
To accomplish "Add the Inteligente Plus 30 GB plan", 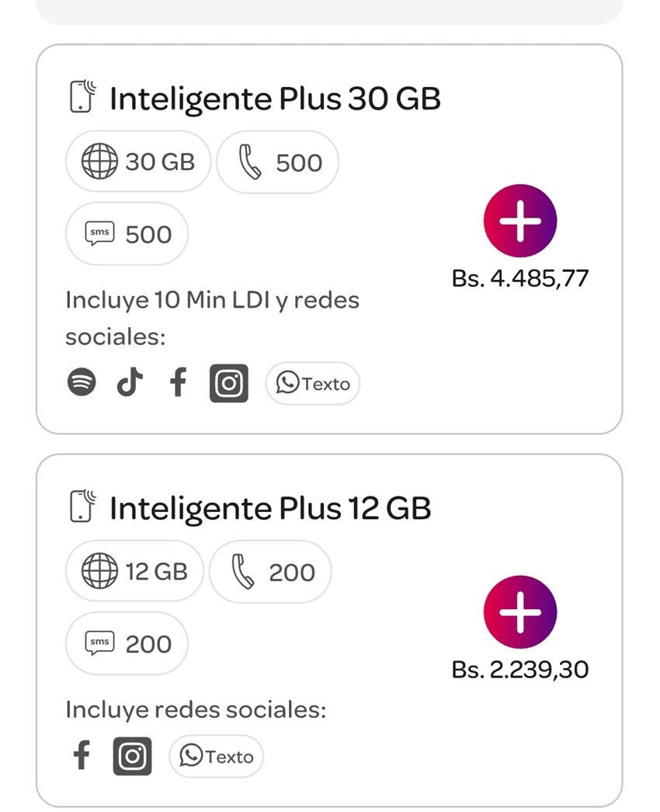I will click(x=520, y=221).
